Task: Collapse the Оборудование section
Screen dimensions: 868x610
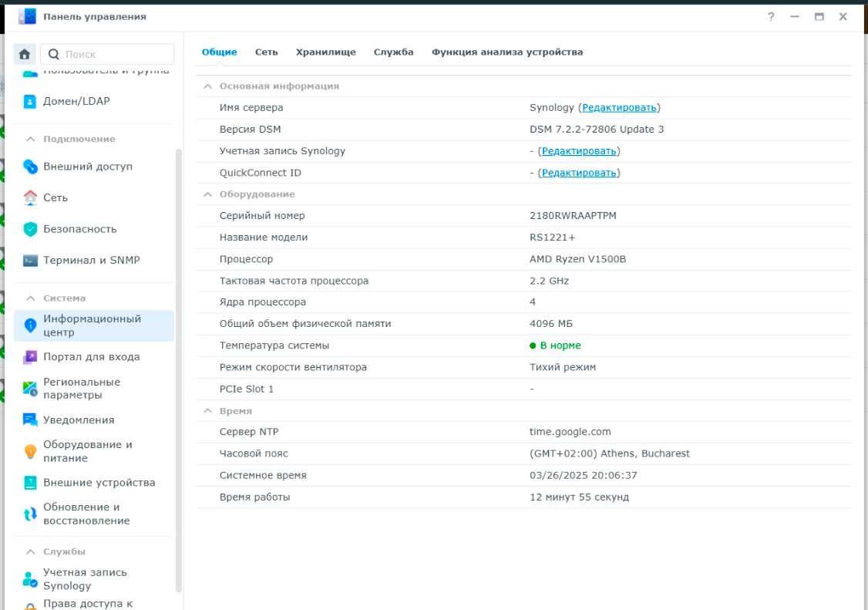Action: (x=207, y=194)
